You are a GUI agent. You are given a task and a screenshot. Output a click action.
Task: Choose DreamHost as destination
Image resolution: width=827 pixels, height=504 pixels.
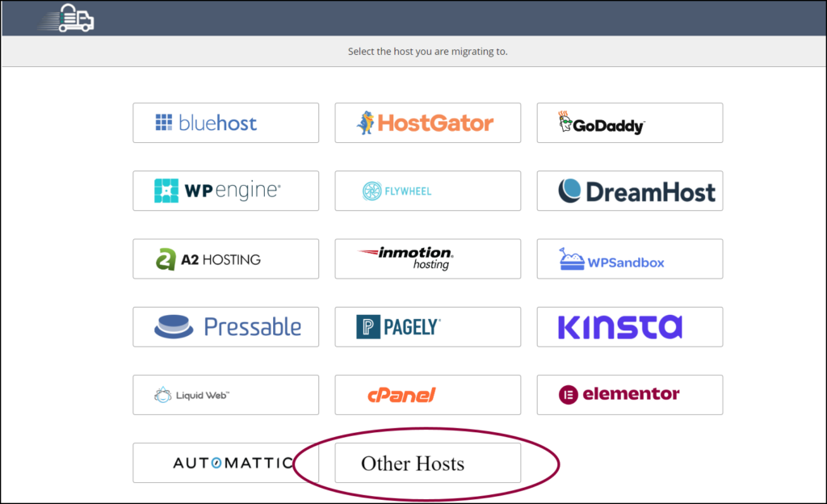pos(630,191)
